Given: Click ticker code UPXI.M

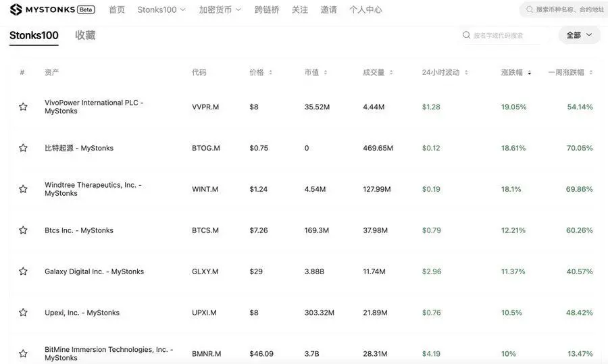Looking at the screenshot, I should click(204, 313).
